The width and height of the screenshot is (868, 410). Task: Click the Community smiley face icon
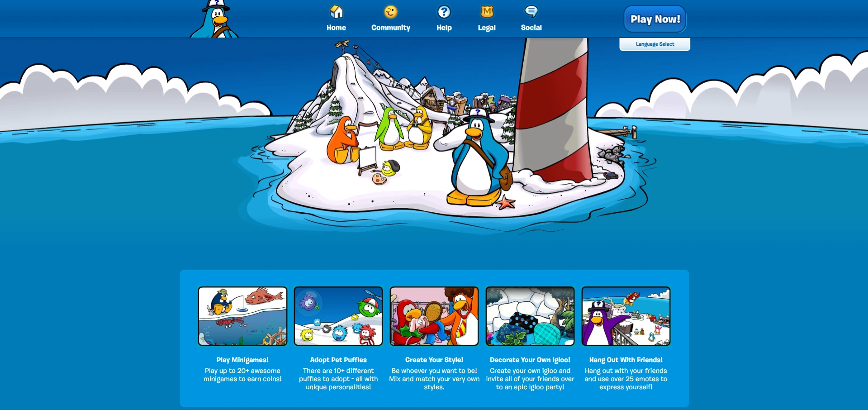(x=391, y=11)
